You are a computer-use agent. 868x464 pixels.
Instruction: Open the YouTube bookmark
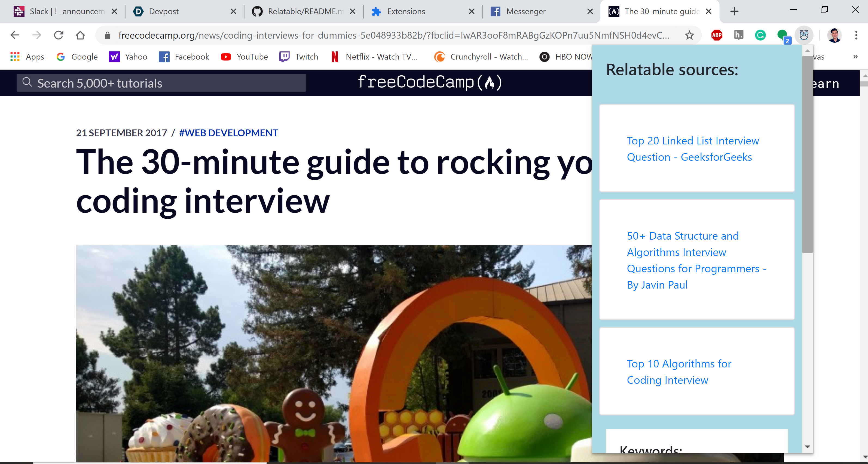244,57
